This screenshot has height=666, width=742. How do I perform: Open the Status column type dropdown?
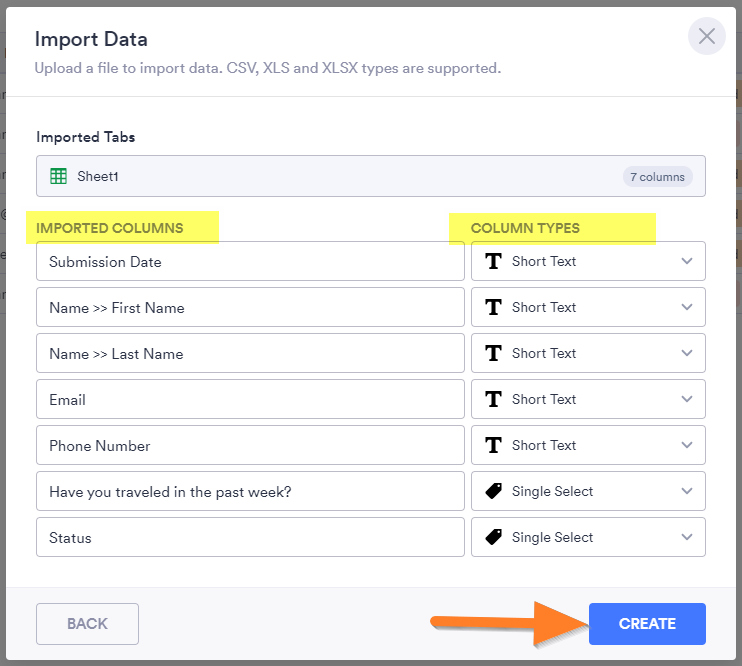pyautogui.click(x=686, y=537)
